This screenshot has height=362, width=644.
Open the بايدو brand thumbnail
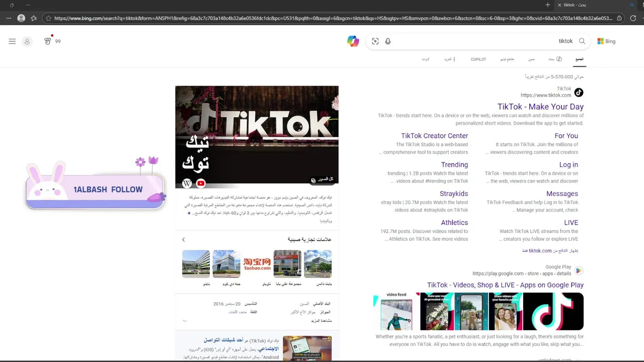196,264
